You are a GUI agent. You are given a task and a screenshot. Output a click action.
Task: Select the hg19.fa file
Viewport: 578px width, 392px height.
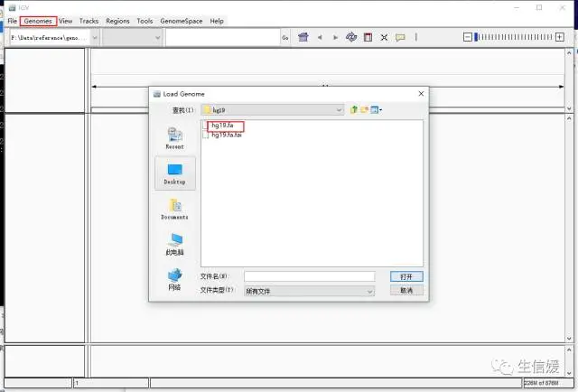tap(222, 126)
